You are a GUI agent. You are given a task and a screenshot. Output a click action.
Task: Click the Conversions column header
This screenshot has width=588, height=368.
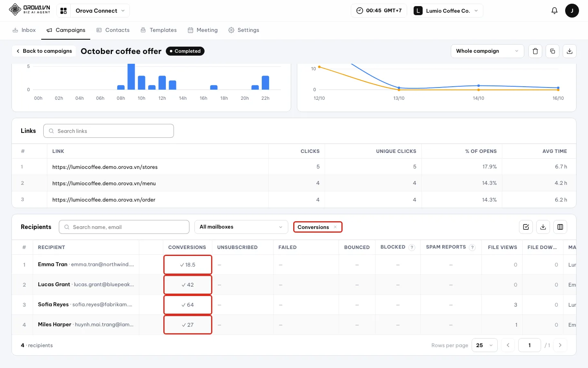point(187,247)
